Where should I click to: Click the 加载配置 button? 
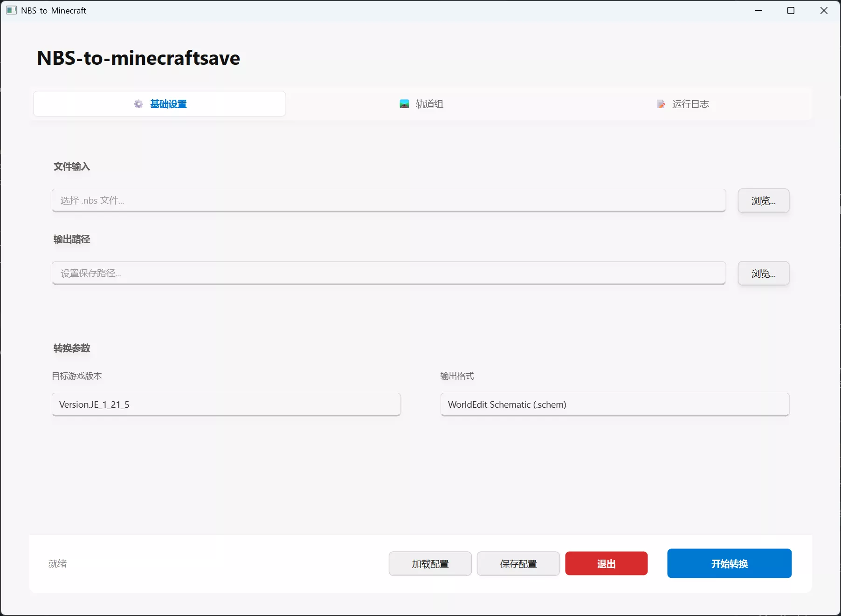[x=430, y=564]
